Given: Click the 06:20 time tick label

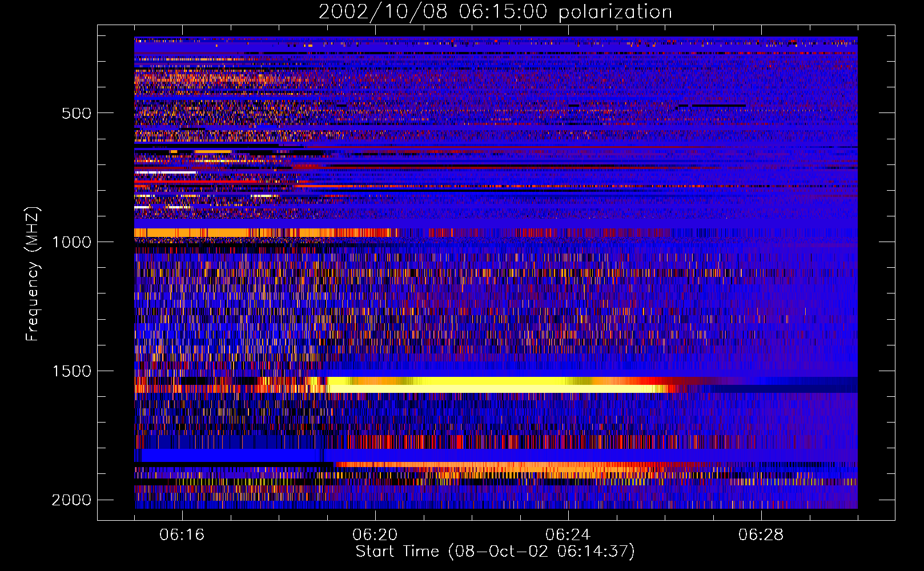Looking at the screenshot, I should (375, 534).
